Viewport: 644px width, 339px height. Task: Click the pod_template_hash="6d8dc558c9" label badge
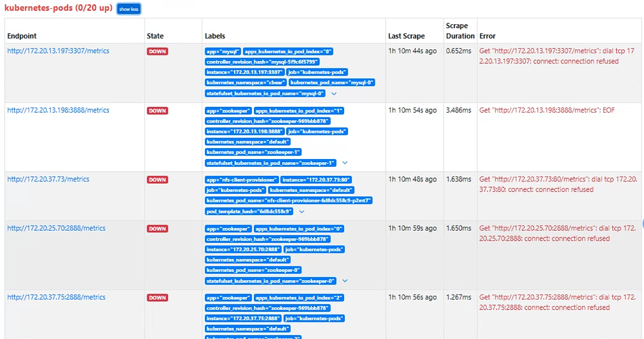[249, 212]
